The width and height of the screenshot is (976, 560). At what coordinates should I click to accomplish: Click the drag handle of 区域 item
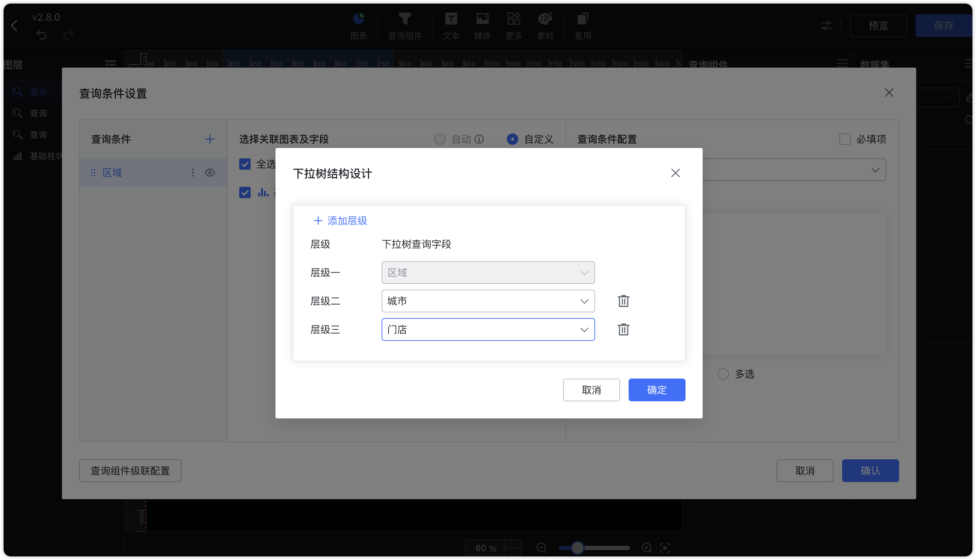tap(93, 173)
